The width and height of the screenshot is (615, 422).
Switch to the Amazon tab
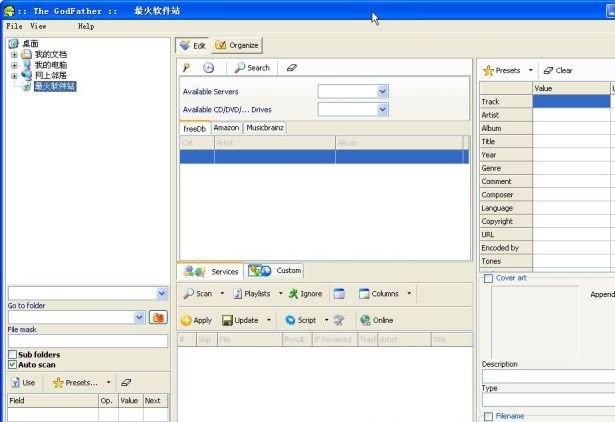[226, 128]
